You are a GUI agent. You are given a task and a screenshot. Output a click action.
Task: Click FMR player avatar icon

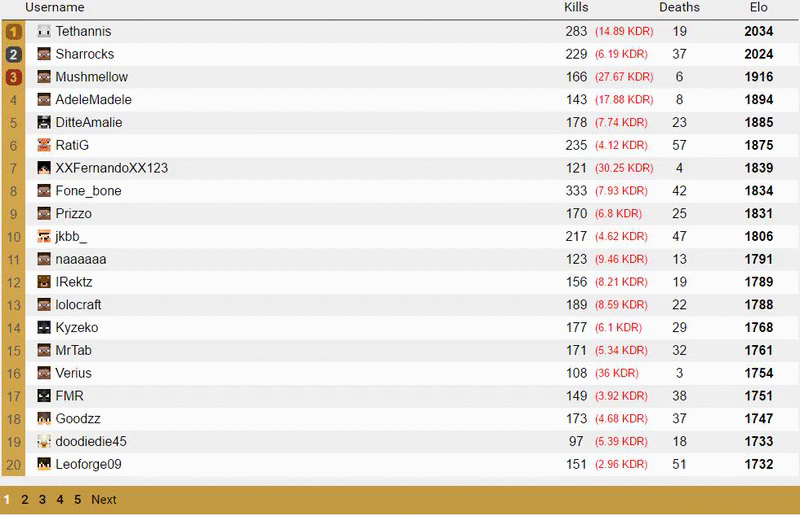[44, 396]
